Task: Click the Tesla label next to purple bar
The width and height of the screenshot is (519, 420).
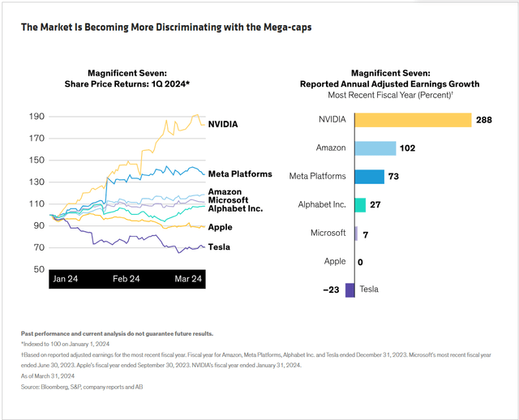Action: click(369, 289)
